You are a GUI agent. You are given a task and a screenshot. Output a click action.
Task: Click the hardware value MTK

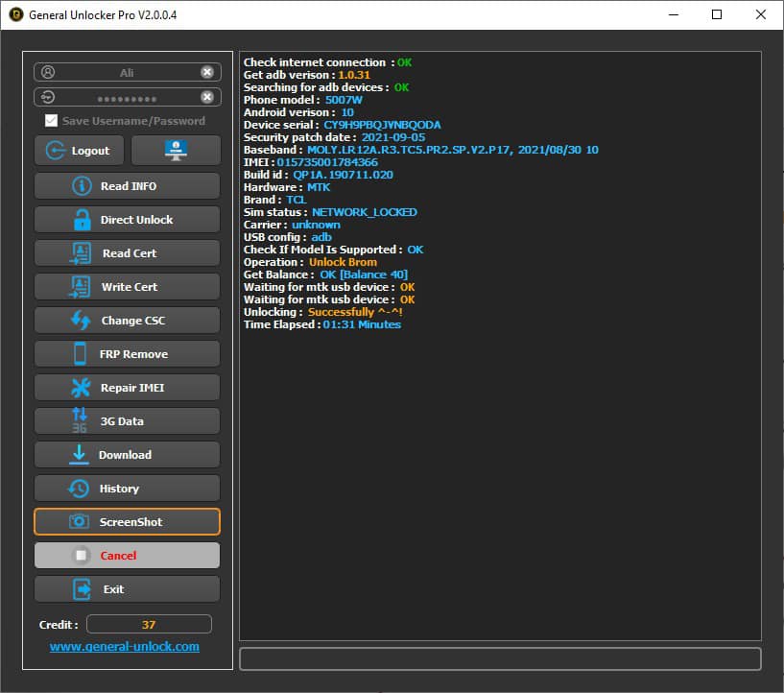319,187
